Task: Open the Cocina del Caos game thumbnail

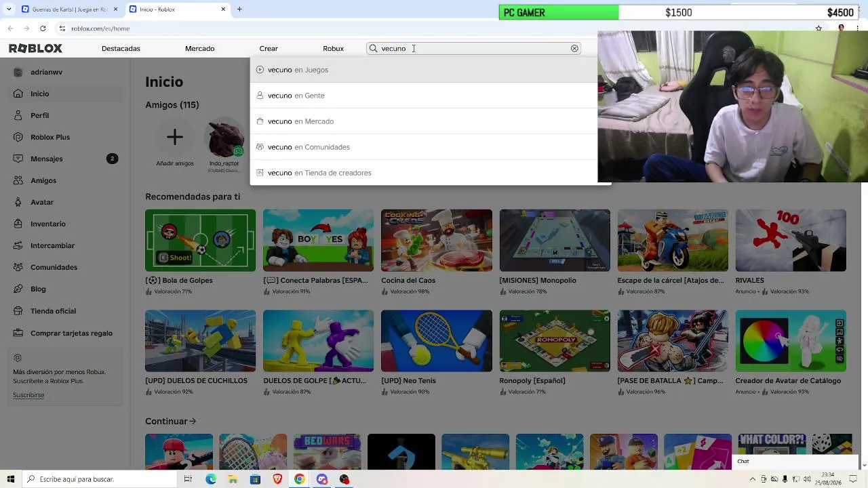Action: pyautogui.click(x=437, y=241)
